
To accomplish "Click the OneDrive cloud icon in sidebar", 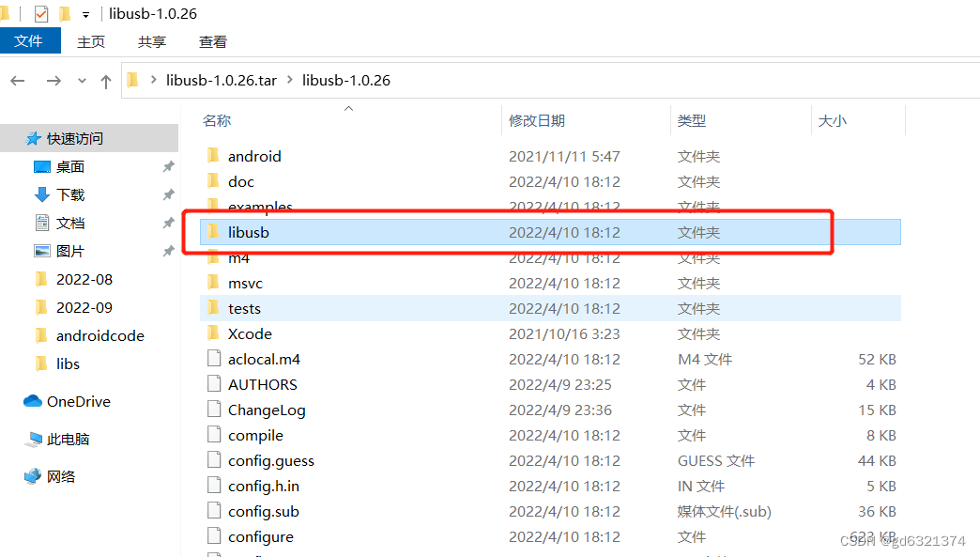I will point(31,401).
